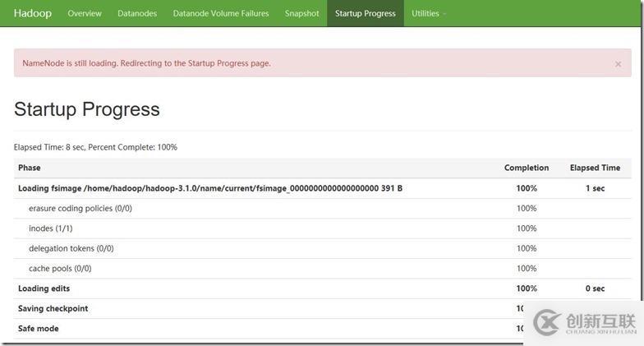Click the NameNode is still loading message

(146, 63)
